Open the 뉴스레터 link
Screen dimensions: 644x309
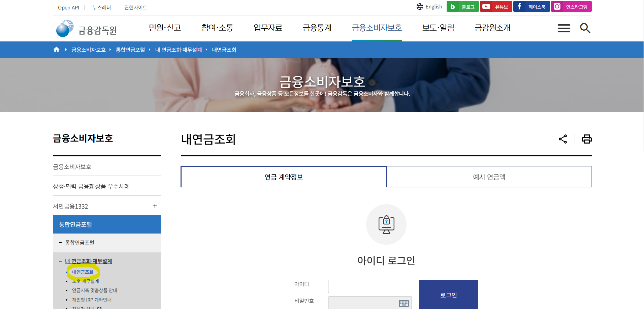(102, 7)
